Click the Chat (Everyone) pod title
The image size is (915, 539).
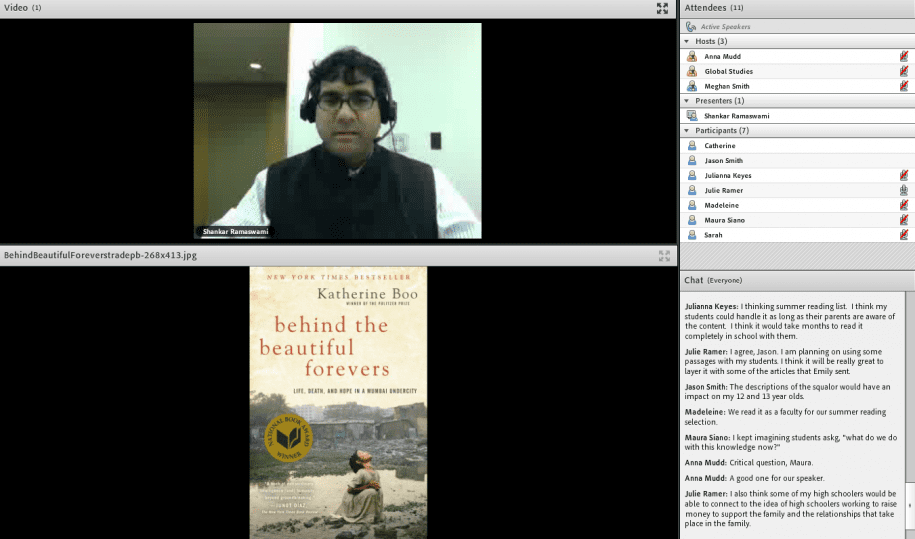(x=713, y=280)
